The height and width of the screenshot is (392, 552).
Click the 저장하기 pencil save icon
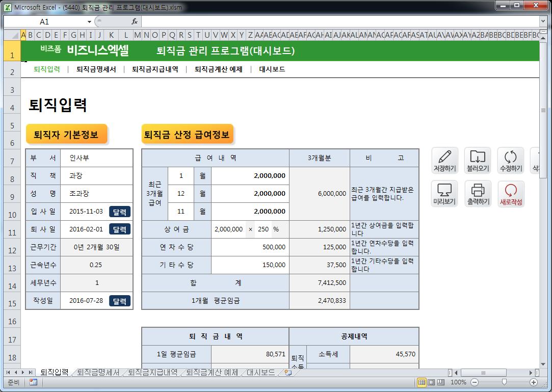(x=444, y=160)
